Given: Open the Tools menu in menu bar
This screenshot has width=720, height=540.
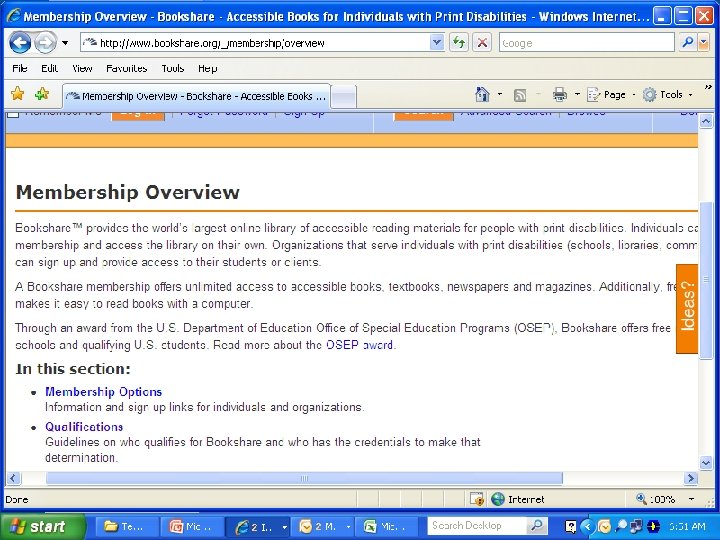Looking at the screenshot, I should point(173,68).
